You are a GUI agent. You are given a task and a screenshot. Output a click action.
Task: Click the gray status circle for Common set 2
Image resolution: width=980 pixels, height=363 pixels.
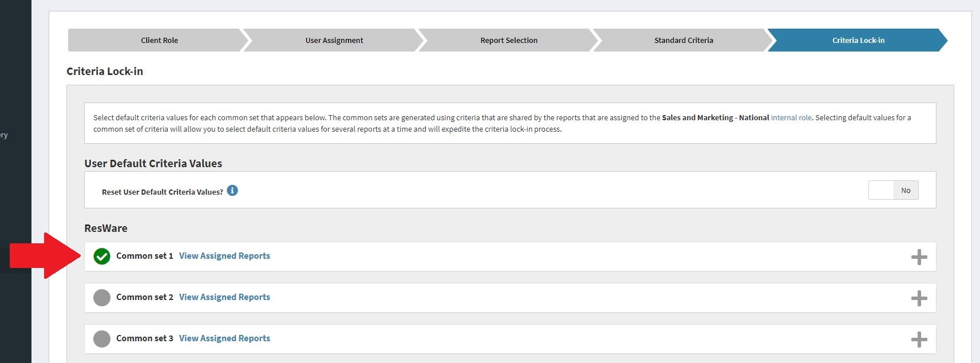pos(102,298)
